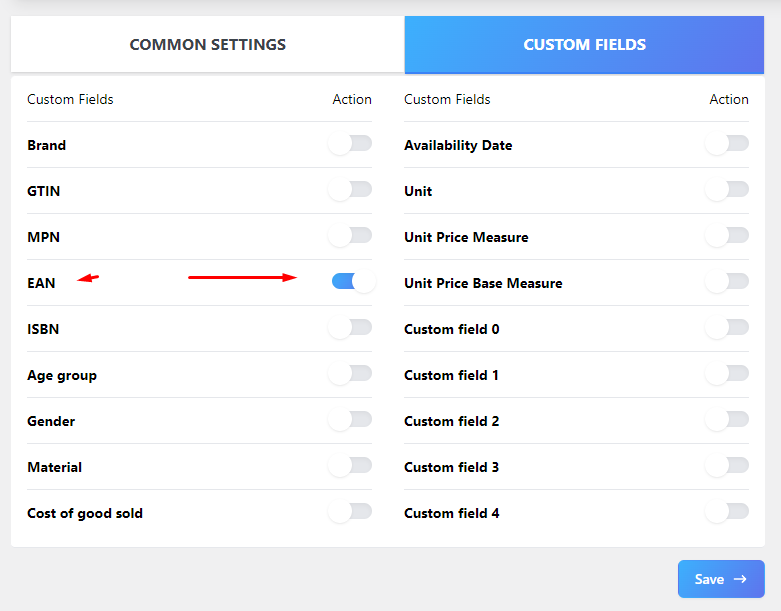Screen dimensions: 781x611
Task: Click the Save button
Action: (x=721, y=579)
